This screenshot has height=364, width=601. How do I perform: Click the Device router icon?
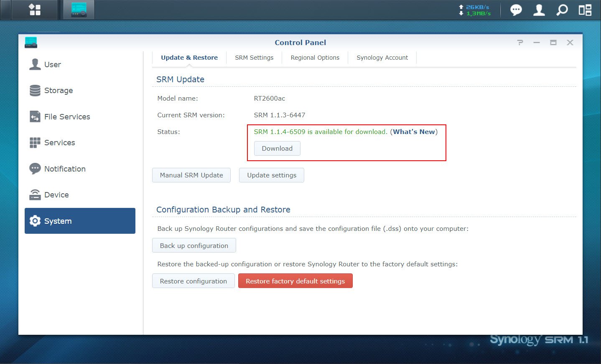point(35,195)
